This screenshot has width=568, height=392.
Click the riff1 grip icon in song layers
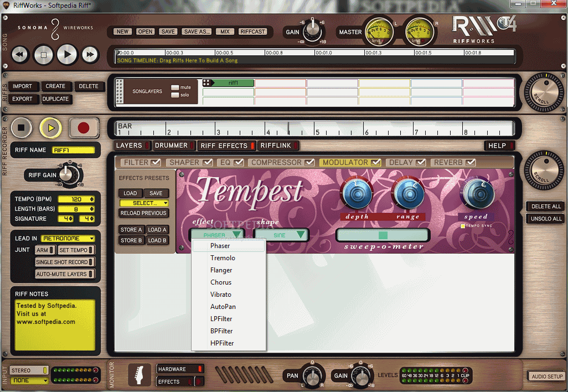(x=206, y=82)
